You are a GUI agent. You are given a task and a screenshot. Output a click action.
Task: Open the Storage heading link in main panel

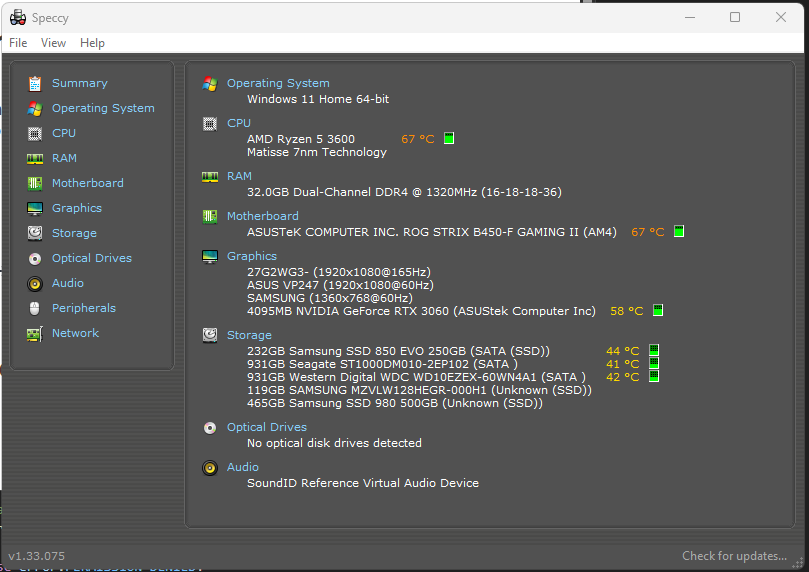(249, 335)
